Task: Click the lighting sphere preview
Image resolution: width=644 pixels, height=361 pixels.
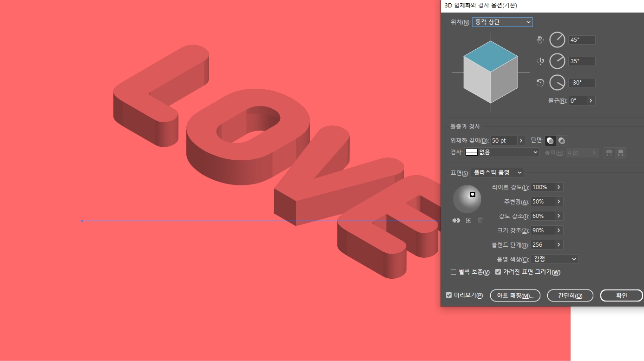Action: [x=467, y=199]
